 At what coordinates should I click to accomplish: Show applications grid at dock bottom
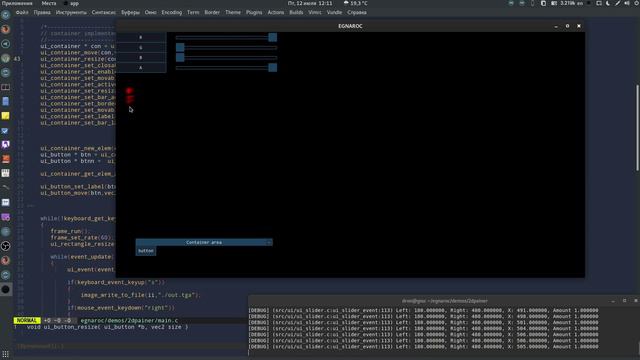click(x=5, y=354)
